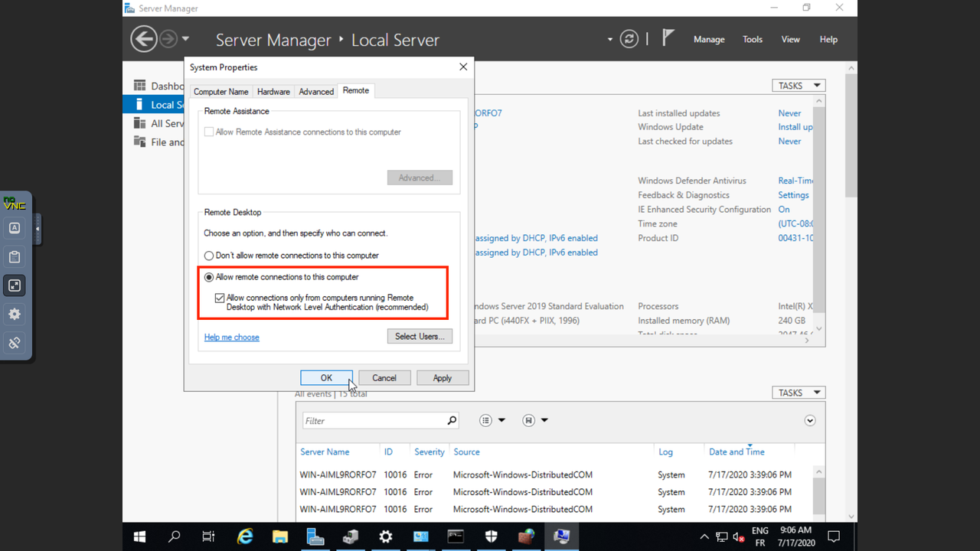Open the dropdown arrow left of refresh icon
This screenshot has width=980, height=551.
pyautogui.click(x=610, y=39)
